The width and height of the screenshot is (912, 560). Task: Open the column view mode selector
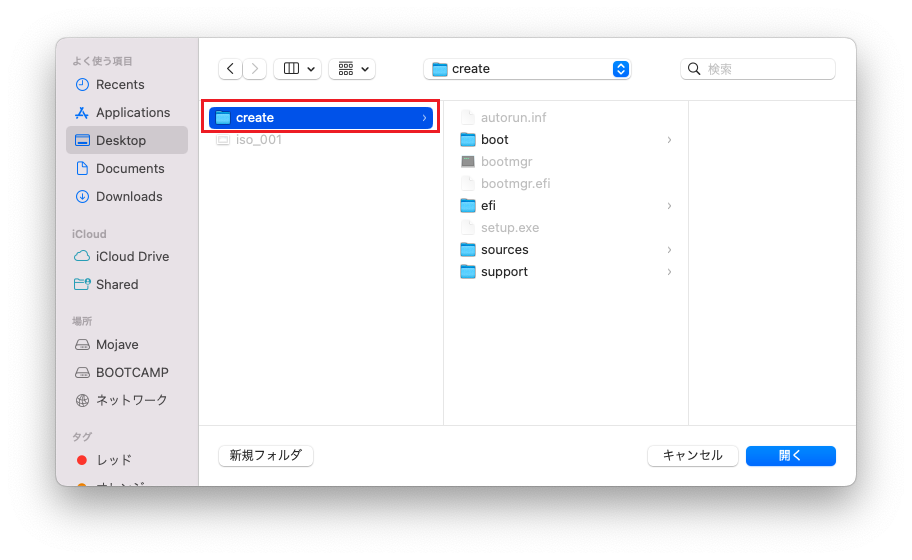[x=298, y=69]
